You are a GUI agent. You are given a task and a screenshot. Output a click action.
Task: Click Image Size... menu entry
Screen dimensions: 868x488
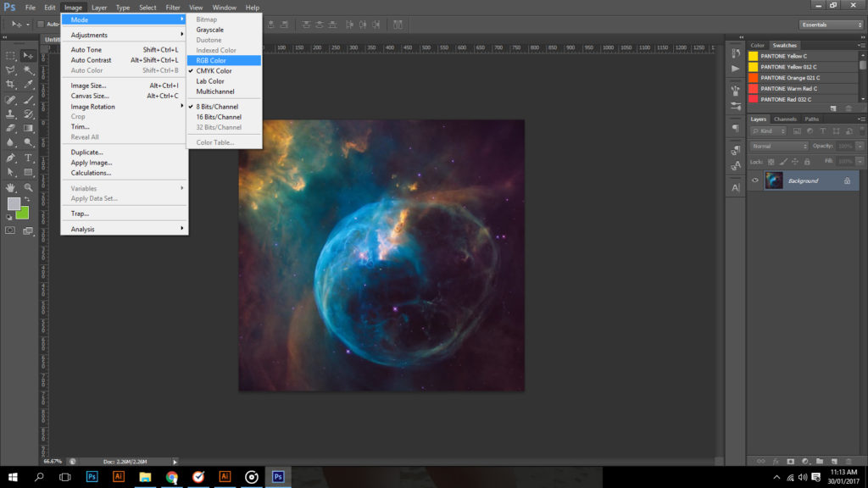[x=88, y=86]
